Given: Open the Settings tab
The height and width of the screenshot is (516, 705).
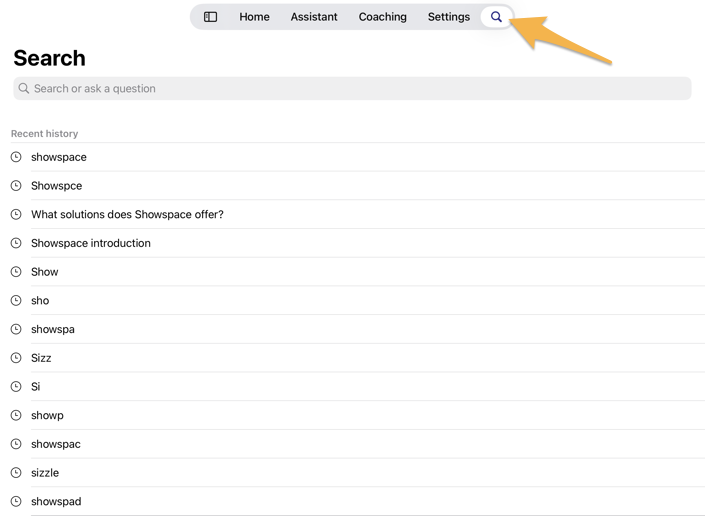Looking at the screenshot, I should click(449, 17).
